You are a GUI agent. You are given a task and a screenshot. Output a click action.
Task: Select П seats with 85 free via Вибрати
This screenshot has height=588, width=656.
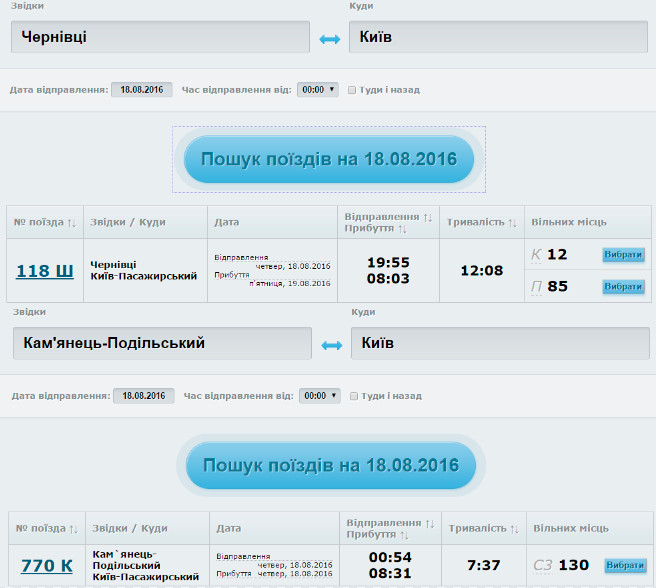pyautogui.click(x=623, y=287)
